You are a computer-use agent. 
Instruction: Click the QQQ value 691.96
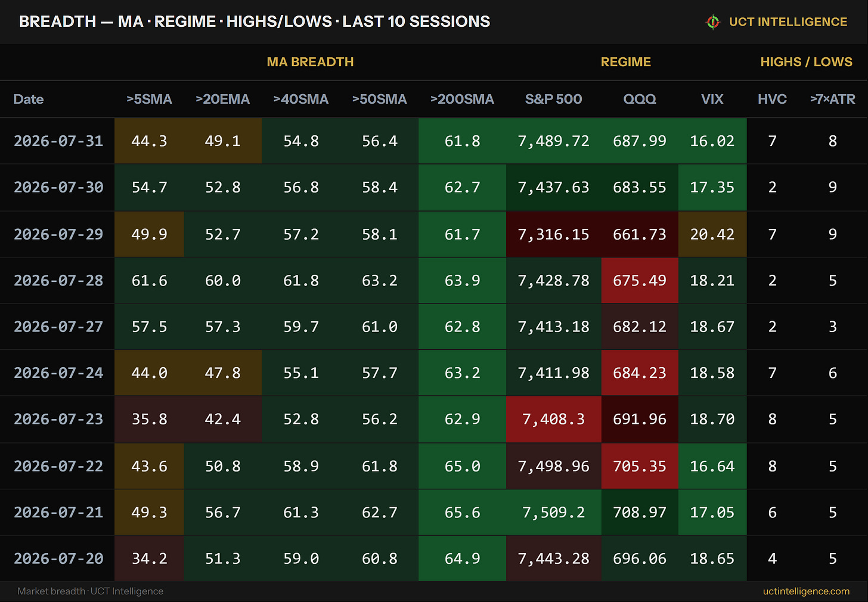[x=640, y=419]
